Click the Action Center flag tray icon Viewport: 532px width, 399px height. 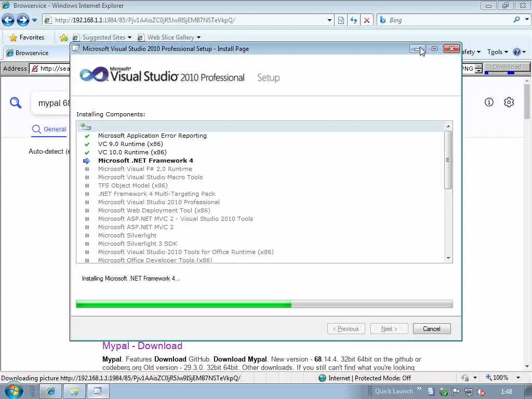[456, 392]
